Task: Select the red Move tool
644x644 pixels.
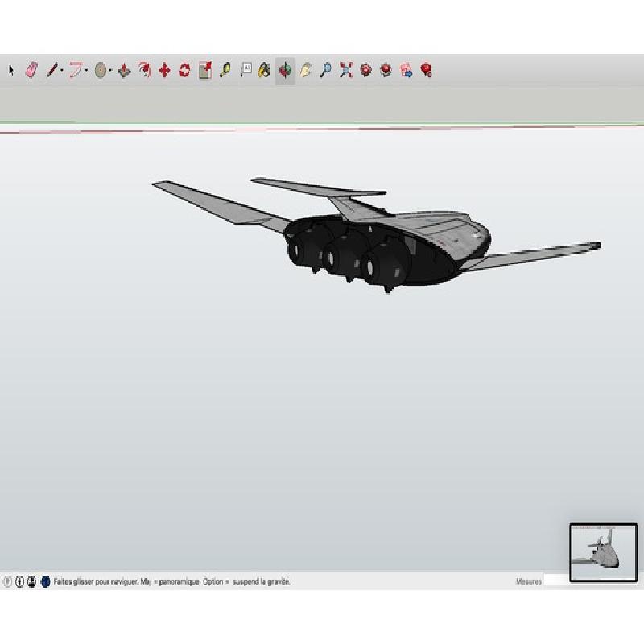Action: pos(164,71)
